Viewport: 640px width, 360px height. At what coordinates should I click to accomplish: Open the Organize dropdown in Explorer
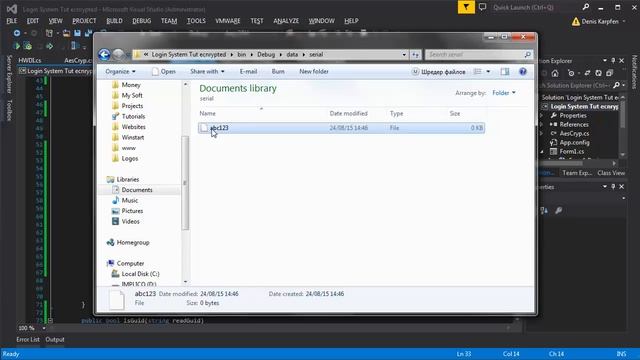coord(120,71)
